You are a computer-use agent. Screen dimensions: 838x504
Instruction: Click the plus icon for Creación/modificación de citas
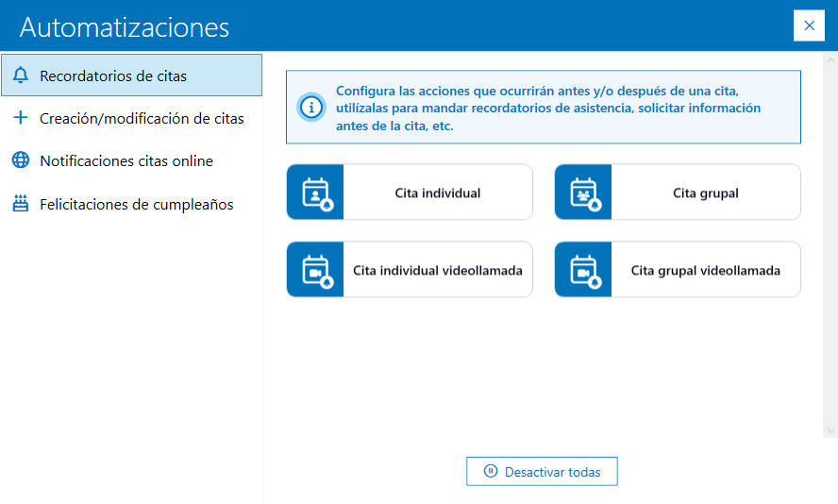click(21, 118)
